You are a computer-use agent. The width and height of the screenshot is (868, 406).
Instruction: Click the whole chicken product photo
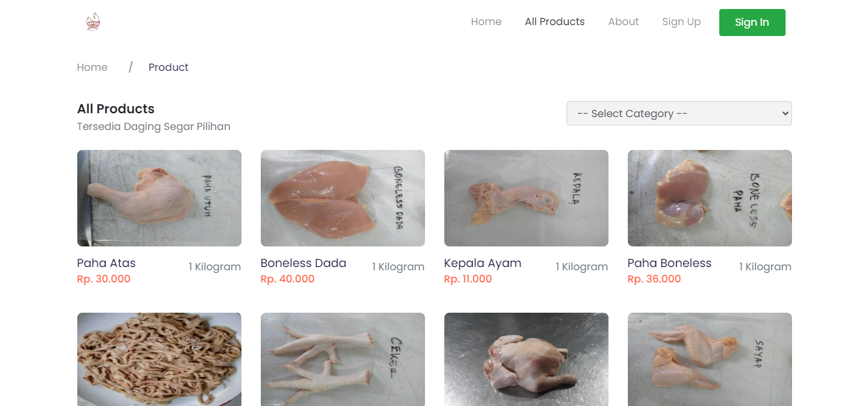pyautogui.click(x=526, y=359)
